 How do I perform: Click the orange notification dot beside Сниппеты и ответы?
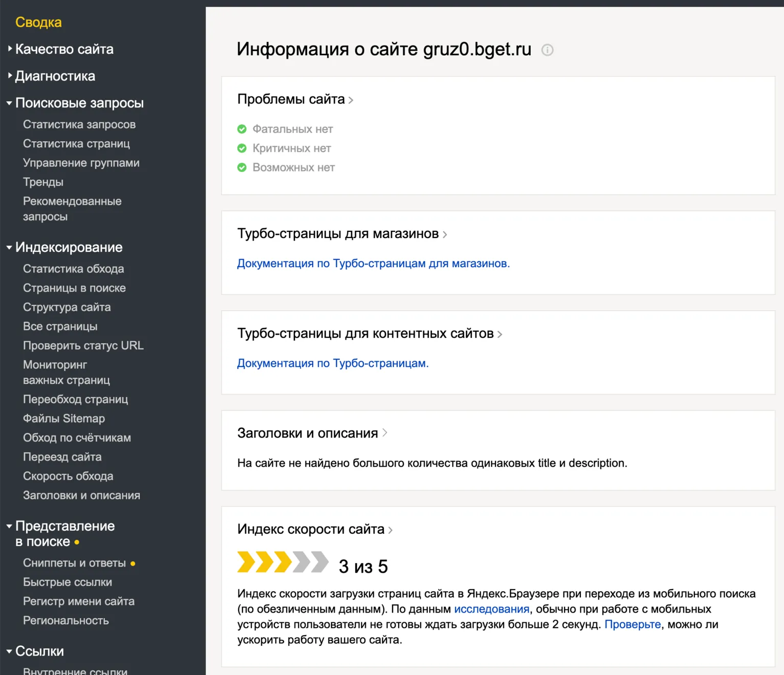tap(133, 563)
